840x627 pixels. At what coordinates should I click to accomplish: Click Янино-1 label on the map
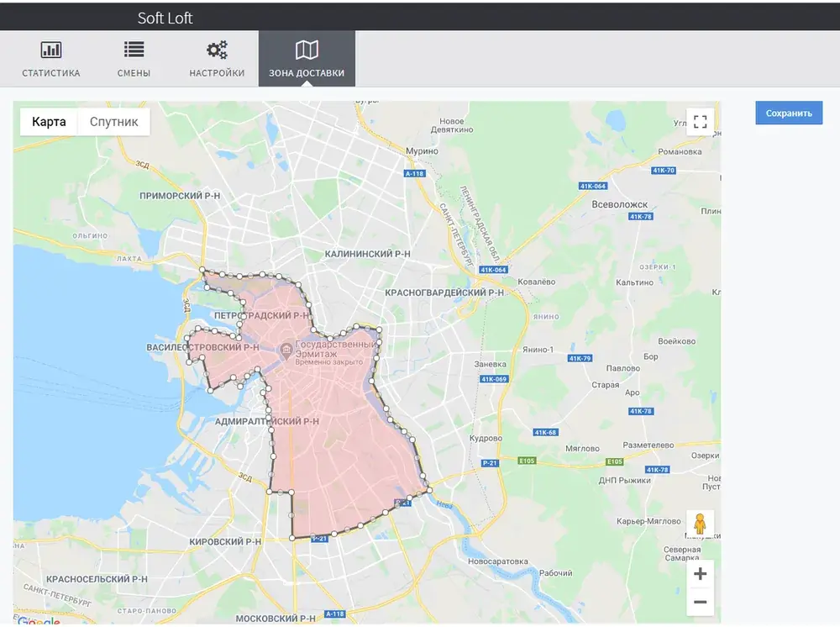(x=538, y=350)
